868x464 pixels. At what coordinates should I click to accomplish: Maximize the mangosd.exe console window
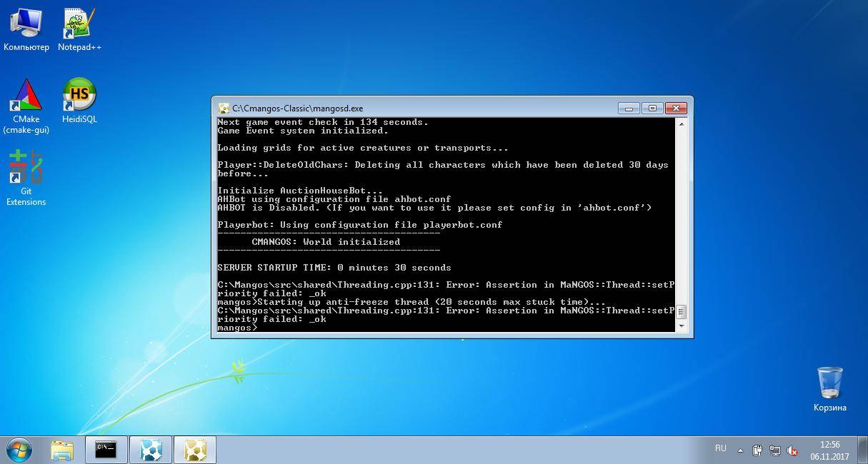click(x=652, y=108)
